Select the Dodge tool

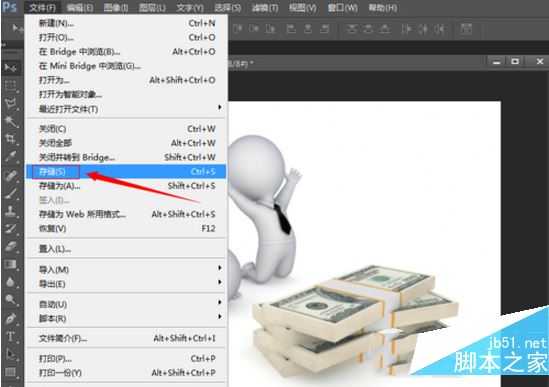[x=11, y=300]
